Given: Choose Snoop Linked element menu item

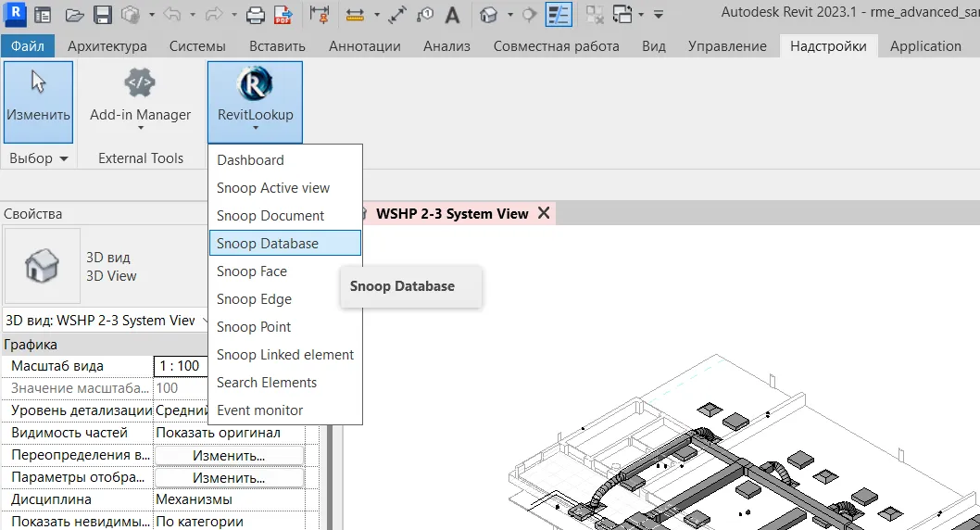Looking at the screenshot, I should coord(285,354).
